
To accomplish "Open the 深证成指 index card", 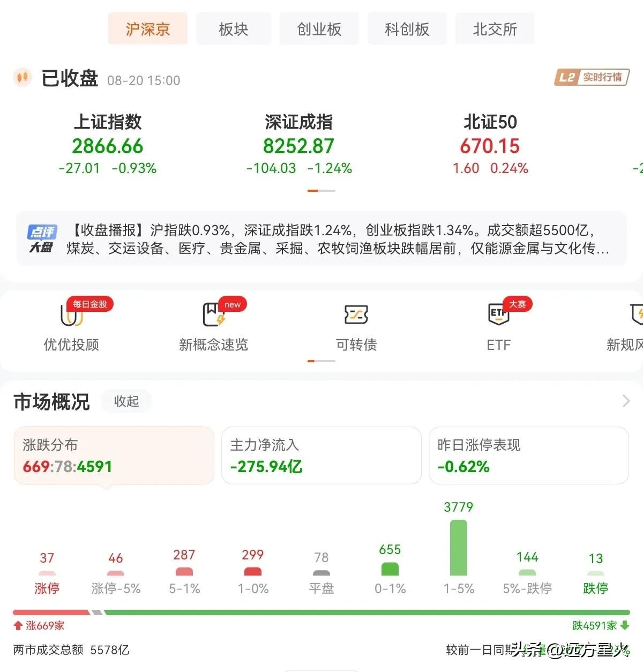I will [299, 144].
